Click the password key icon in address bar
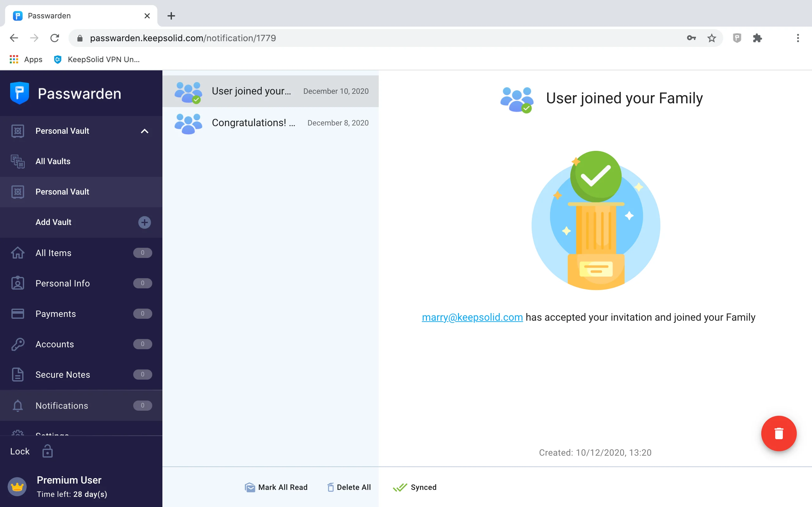The width and height of the screenshot is (812, 507). pyautogui.click(x=691, y=38)
